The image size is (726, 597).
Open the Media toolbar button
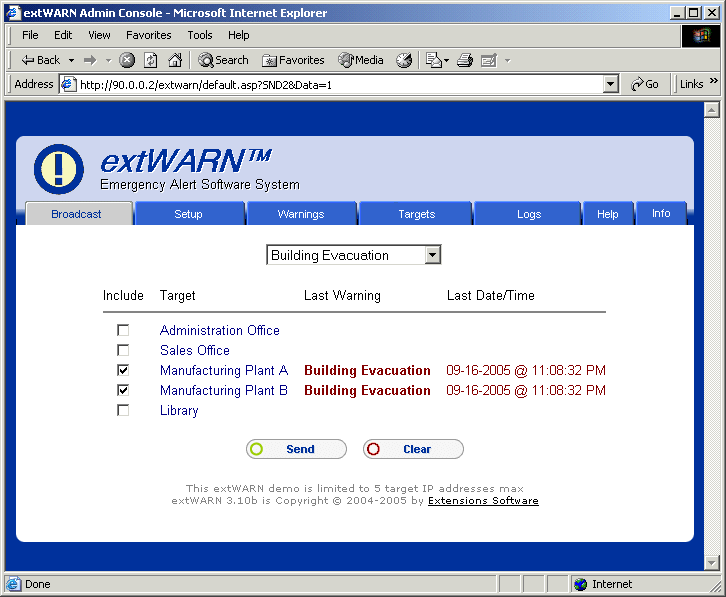361,60
